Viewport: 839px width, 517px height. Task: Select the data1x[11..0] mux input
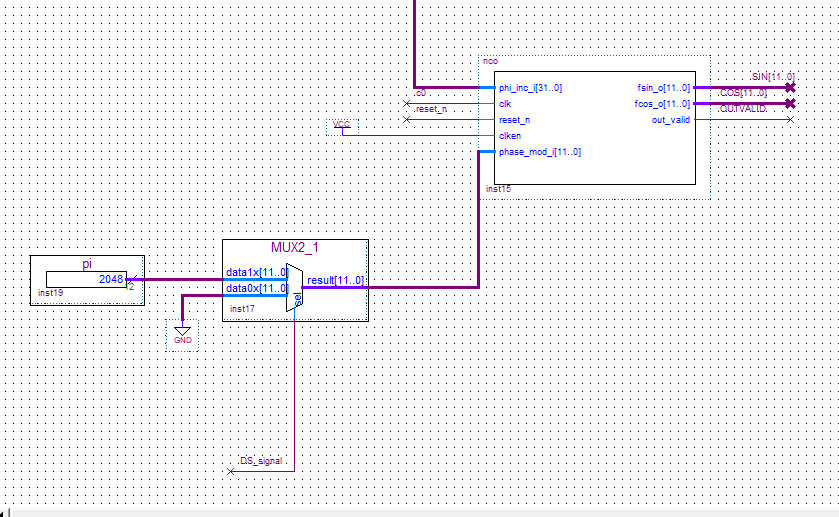(x=257, y=272)
